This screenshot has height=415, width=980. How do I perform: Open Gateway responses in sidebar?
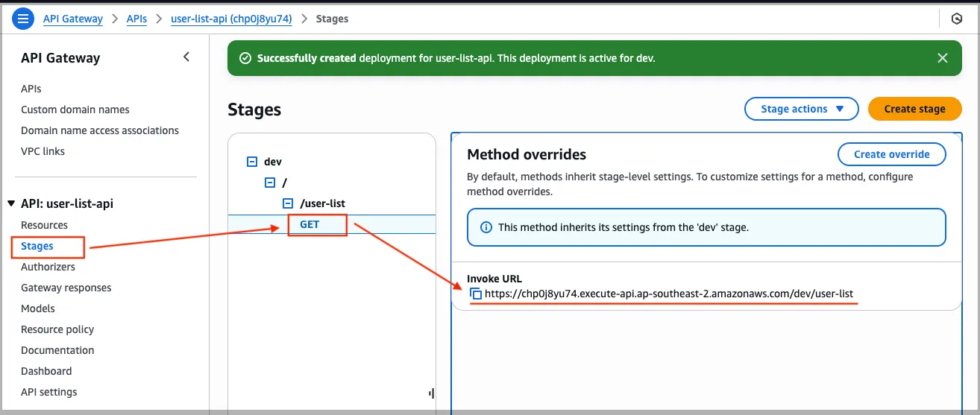(66, 288)
